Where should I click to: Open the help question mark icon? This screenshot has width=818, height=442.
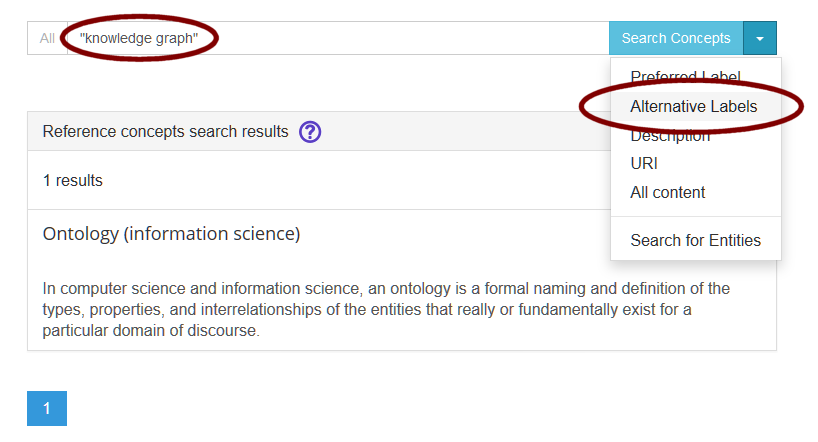310,132
